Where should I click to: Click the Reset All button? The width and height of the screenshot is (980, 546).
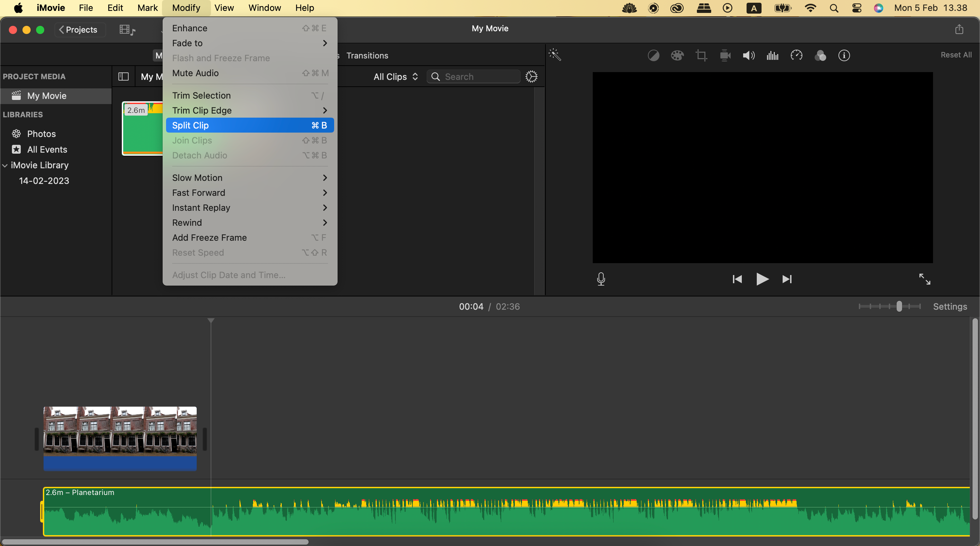[x=956, y=55]
